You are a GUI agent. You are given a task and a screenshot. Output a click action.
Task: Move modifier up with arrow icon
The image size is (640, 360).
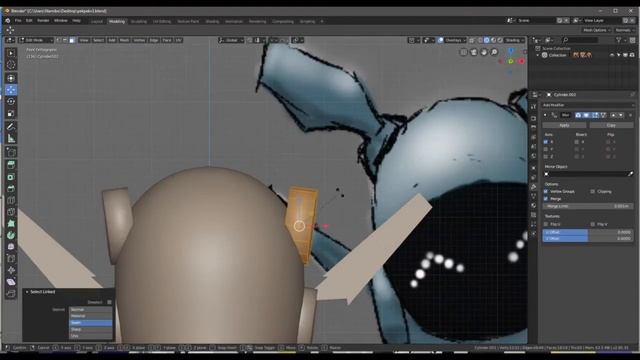(x=613, y=116)
